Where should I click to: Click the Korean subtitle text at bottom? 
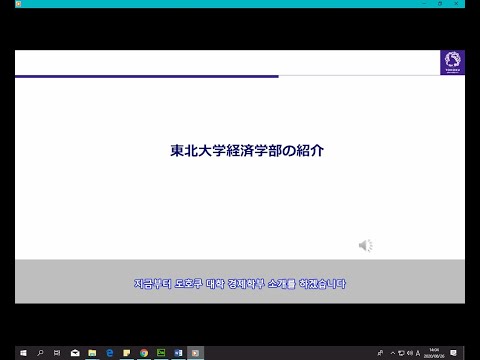click(x=240, y=284)
